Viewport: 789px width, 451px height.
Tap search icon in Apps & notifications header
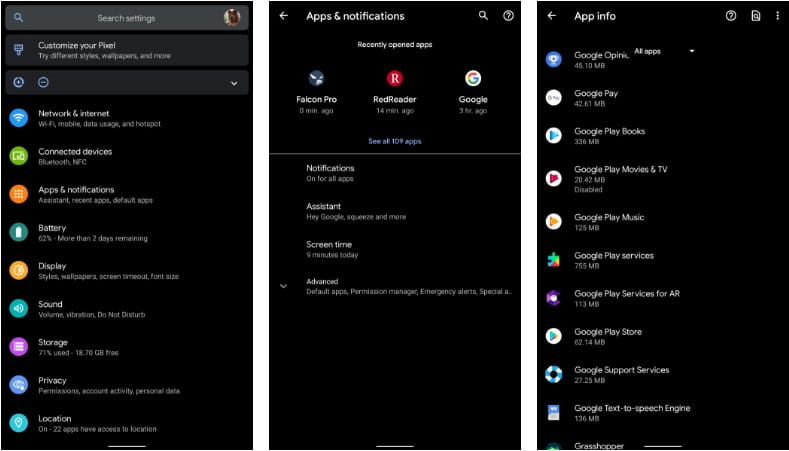point(483,16)
